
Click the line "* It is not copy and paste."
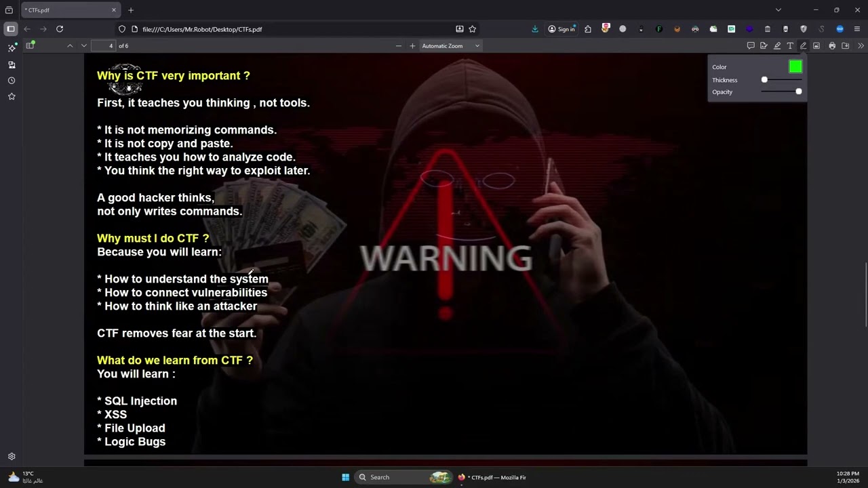165,144
